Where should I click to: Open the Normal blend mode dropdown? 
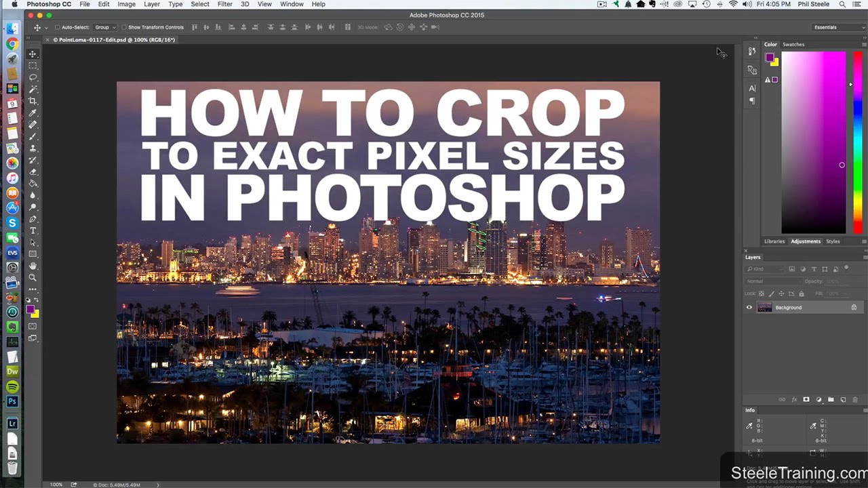(772, 281)
